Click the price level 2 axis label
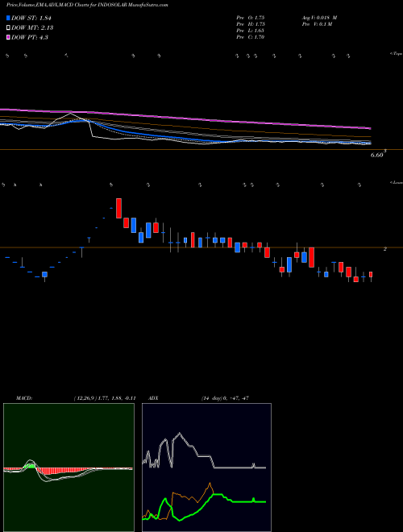This screenshot has width=403, height=532. pyautogui.click(x=385, y=249)
